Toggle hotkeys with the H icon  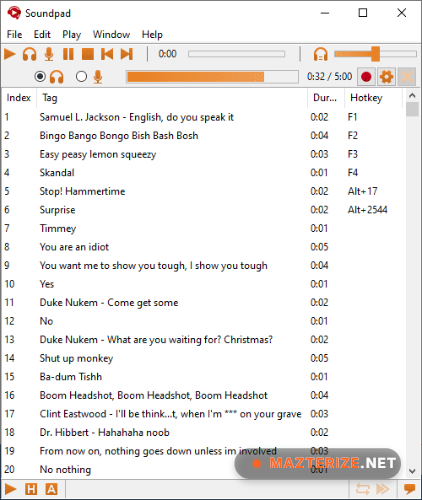pos(31,489)
